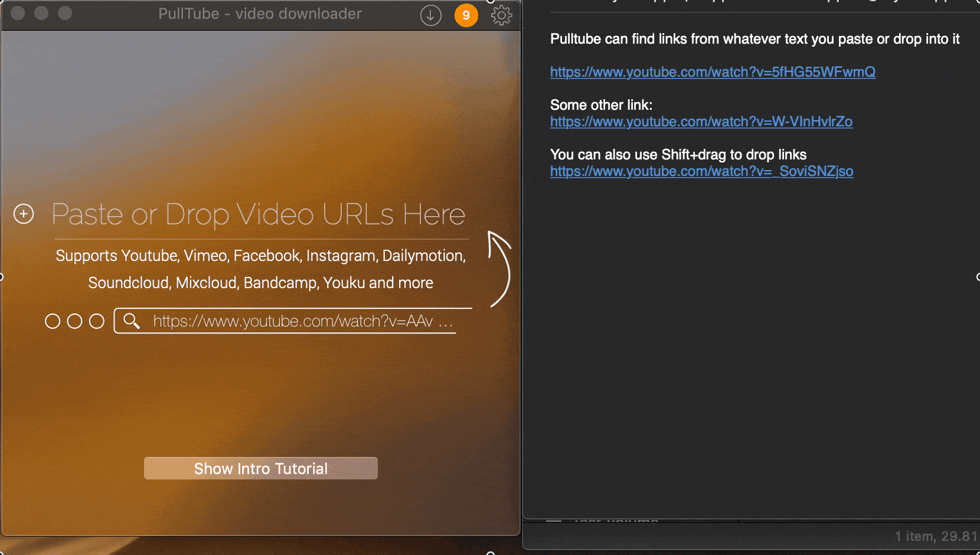The height and width of the screenshot is (555, 980).
Task: Close the PullTube window
Action: (x=18, y=13)
